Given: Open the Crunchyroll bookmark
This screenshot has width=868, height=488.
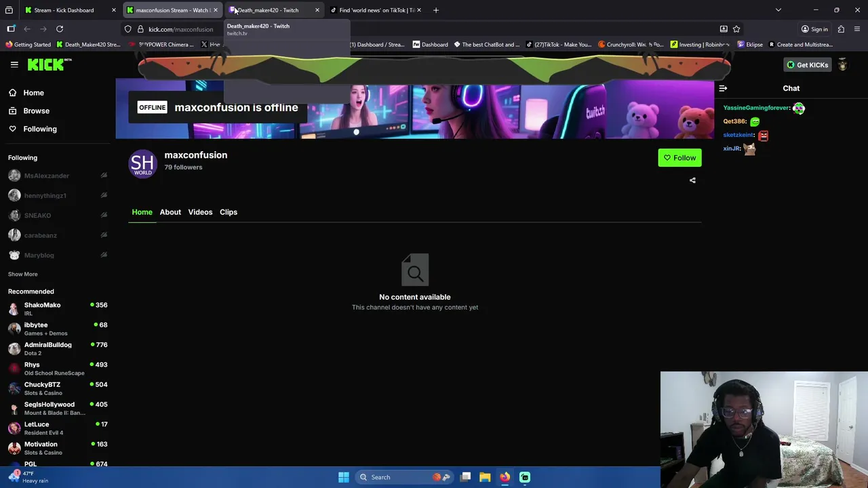Looking at the screenshot, I should [x=631, y=45].
